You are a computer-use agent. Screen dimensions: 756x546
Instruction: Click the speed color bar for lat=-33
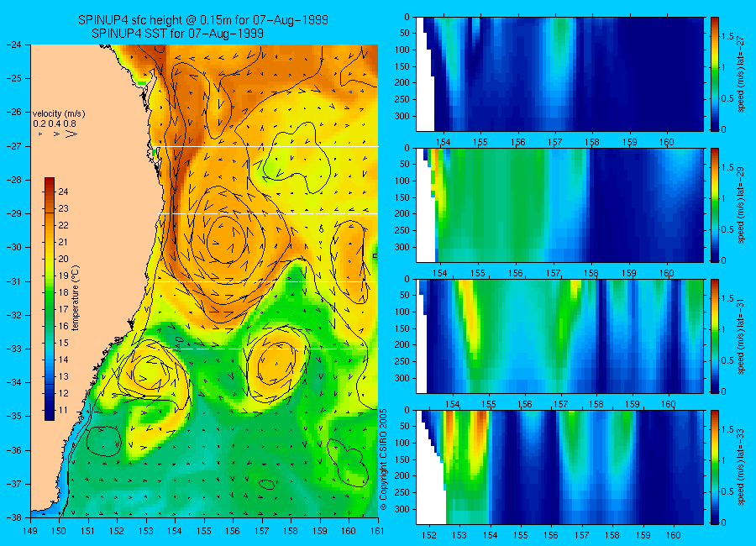pos(714,467)
